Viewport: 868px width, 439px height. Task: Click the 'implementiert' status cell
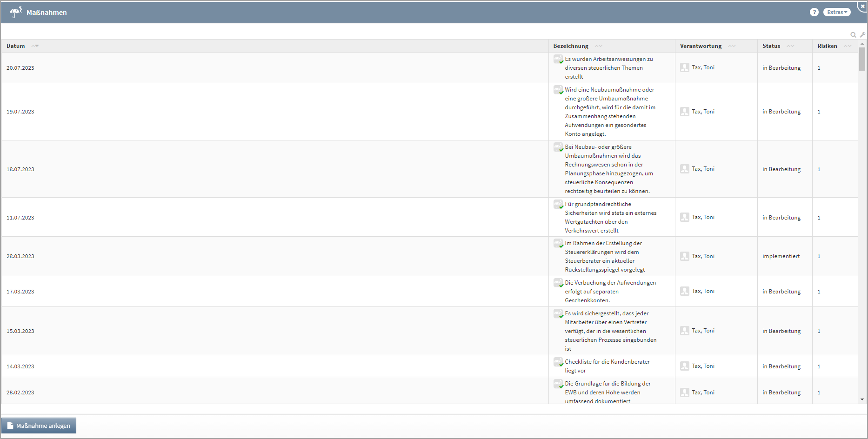click(x=781, y=256)
